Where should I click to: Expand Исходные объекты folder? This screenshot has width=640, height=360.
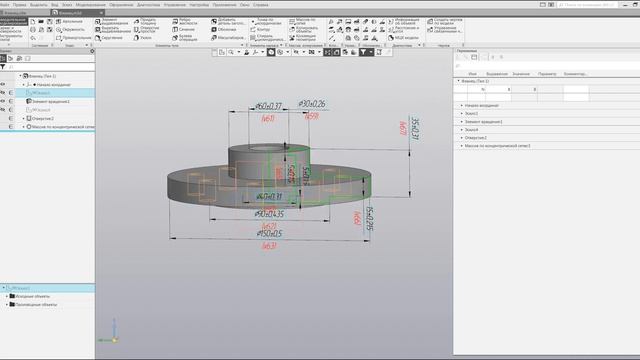pyautogui.click(x=7, y=296)
